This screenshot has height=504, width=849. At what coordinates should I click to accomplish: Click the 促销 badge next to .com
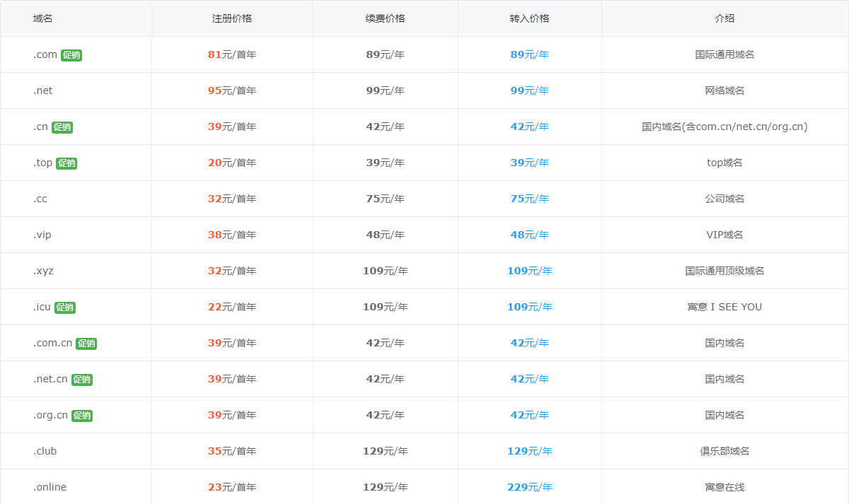pos(71,55)
